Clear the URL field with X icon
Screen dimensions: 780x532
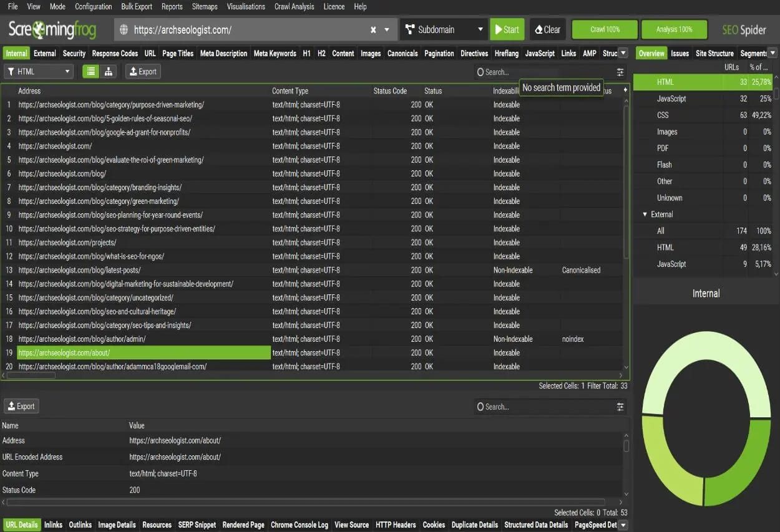click(x=373, y=29)
